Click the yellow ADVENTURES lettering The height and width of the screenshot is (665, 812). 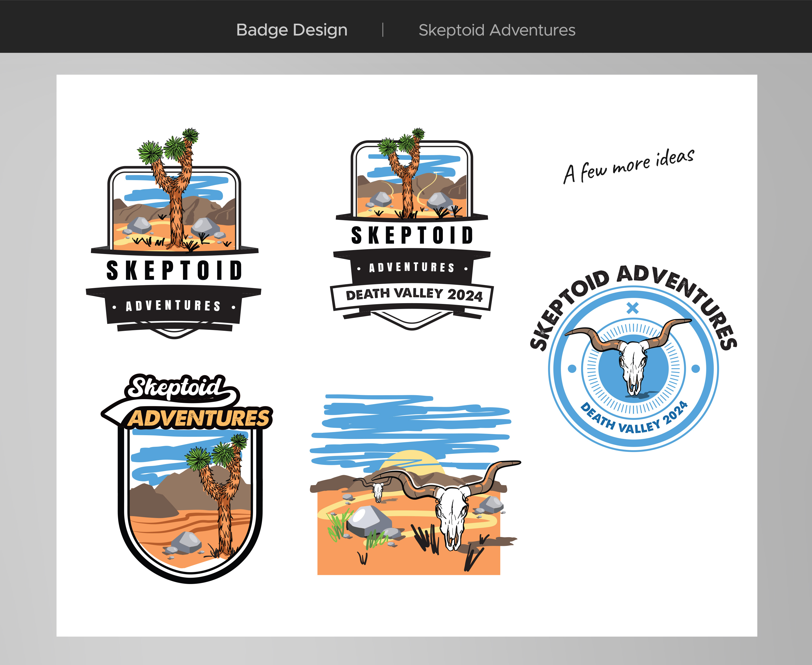click(x=199, y=418)
